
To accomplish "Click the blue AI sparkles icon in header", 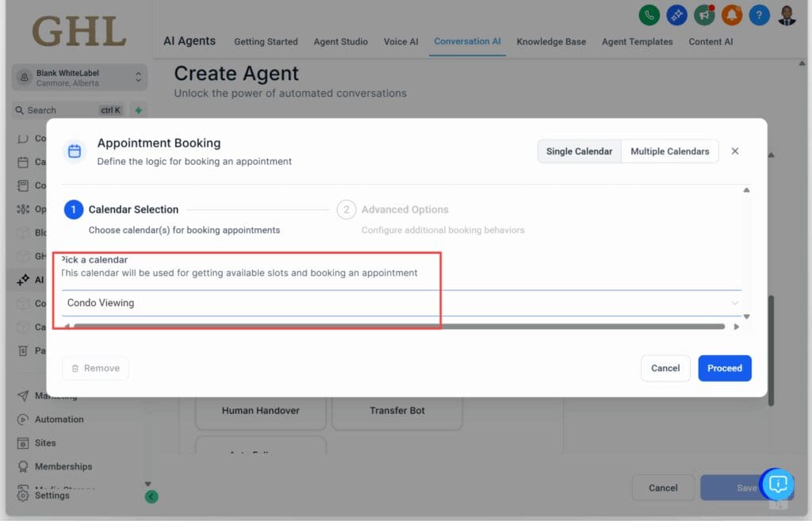I will 676,14.
